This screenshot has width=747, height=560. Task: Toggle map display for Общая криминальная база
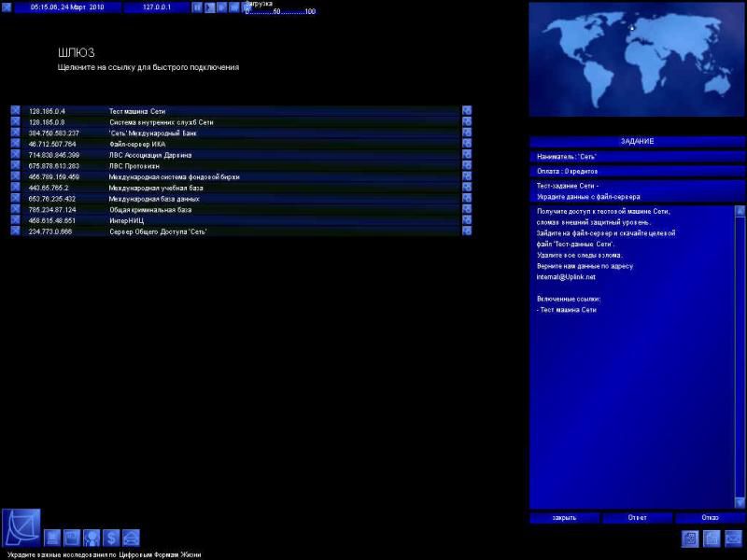click(x=467, y=210)
